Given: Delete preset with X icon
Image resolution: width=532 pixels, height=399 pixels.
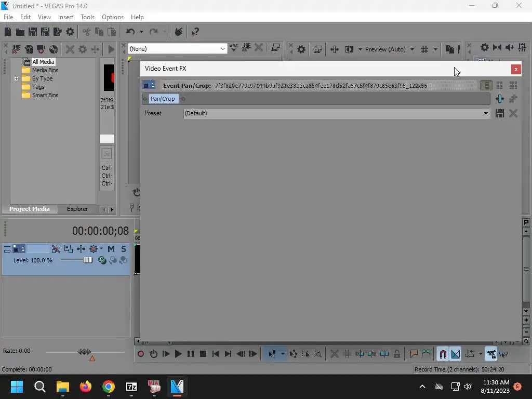Looking at the screenshot, I should point(513,113).
